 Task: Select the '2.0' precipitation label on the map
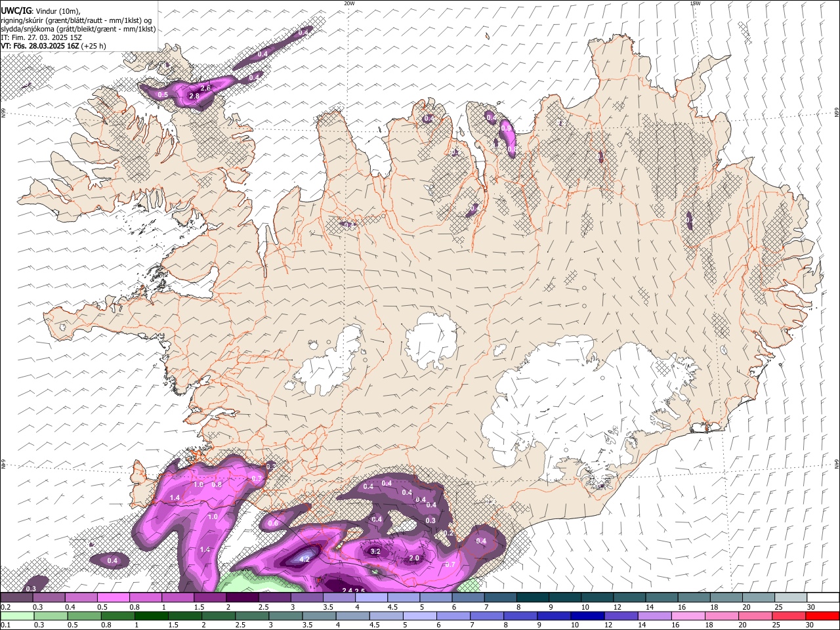[414, 558]
